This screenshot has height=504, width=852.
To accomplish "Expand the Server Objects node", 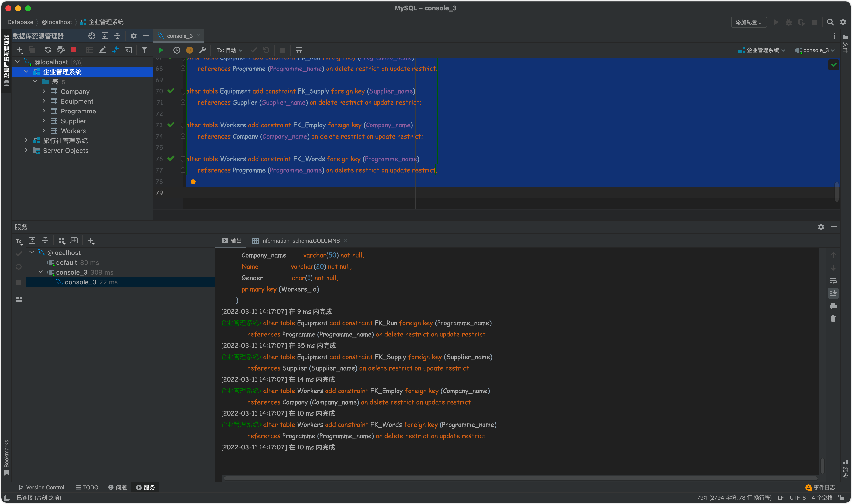I will [x=26, y=151].
